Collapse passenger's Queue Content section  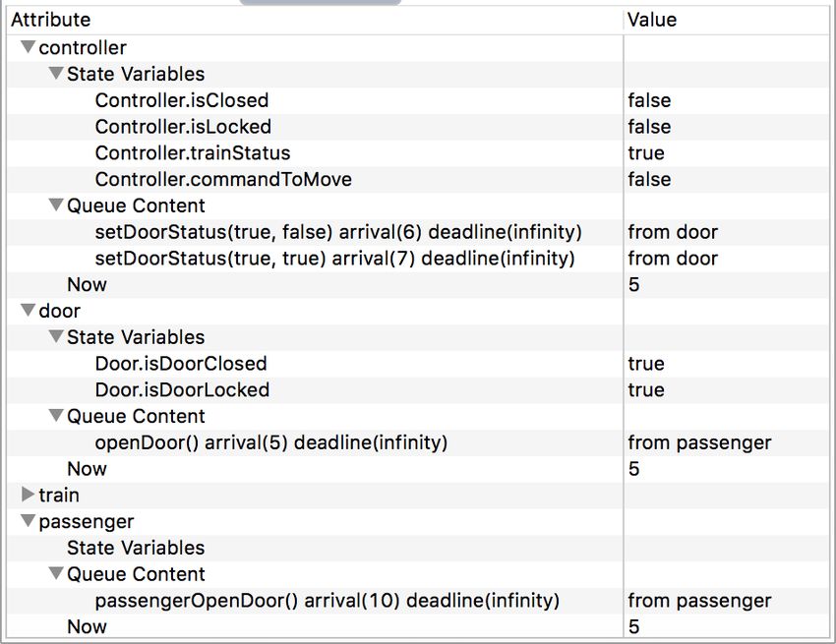tap(56, 573)
